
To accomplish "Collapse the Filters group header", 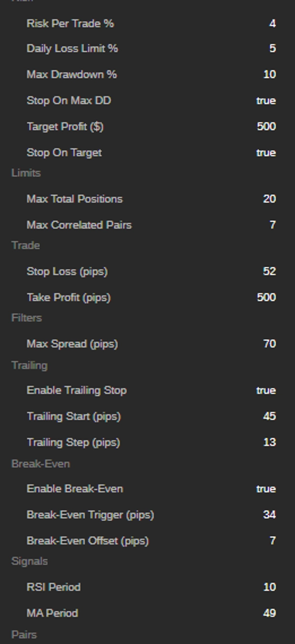I will click(x=27, y=318).
